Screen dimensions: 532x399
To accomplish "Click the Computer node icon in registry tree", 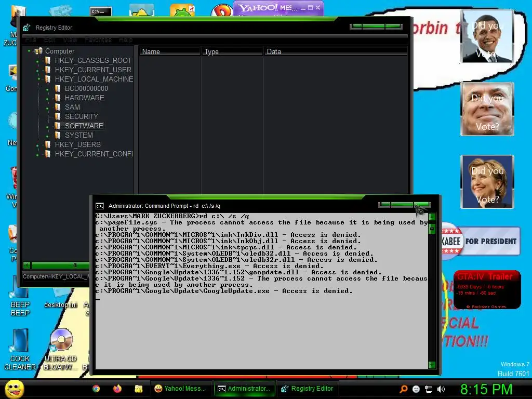I will coord(38,51).
